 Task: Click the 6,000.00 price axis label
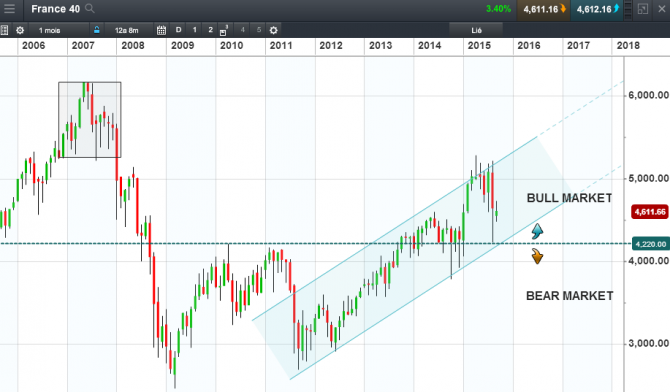[x=648, y=95]
